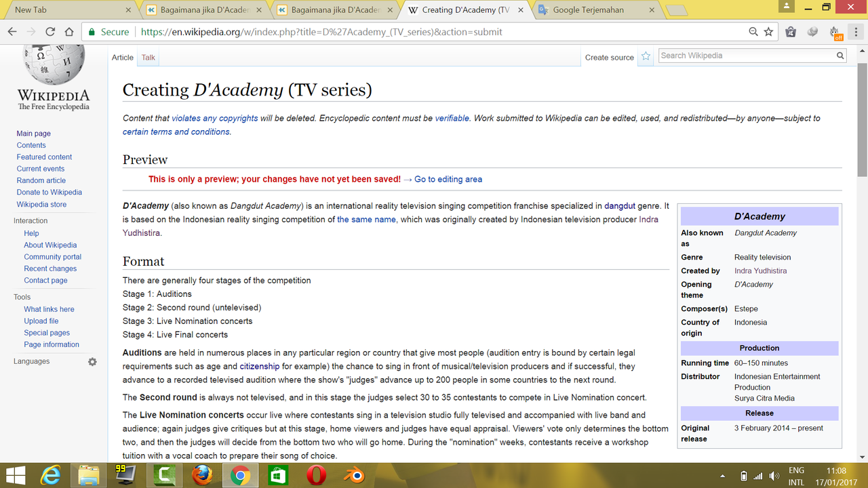The height and width of the screenshot is (488, 868).
Task: Launch Firefox from the taskbar
Action: pos(202,475)
